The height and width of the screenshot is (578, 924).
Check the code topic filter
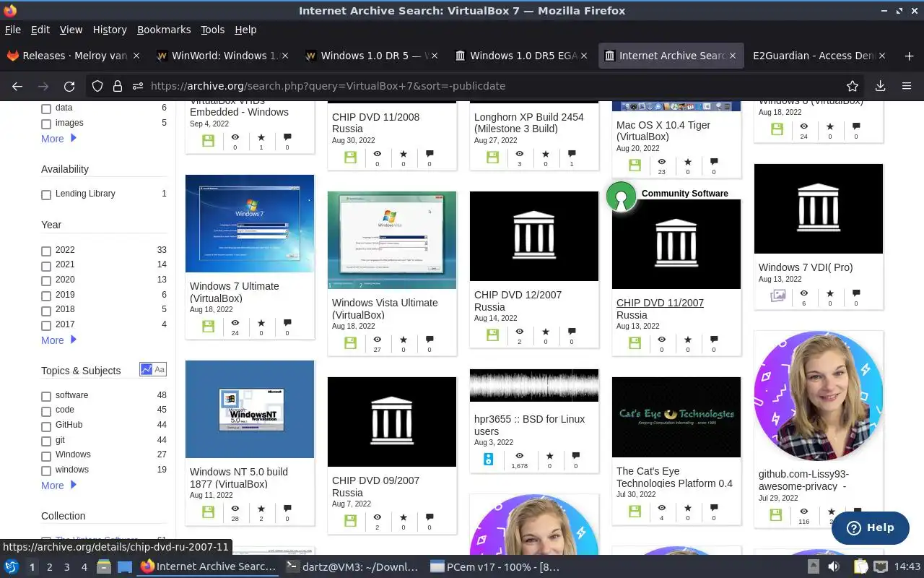[x=46, y=412]
